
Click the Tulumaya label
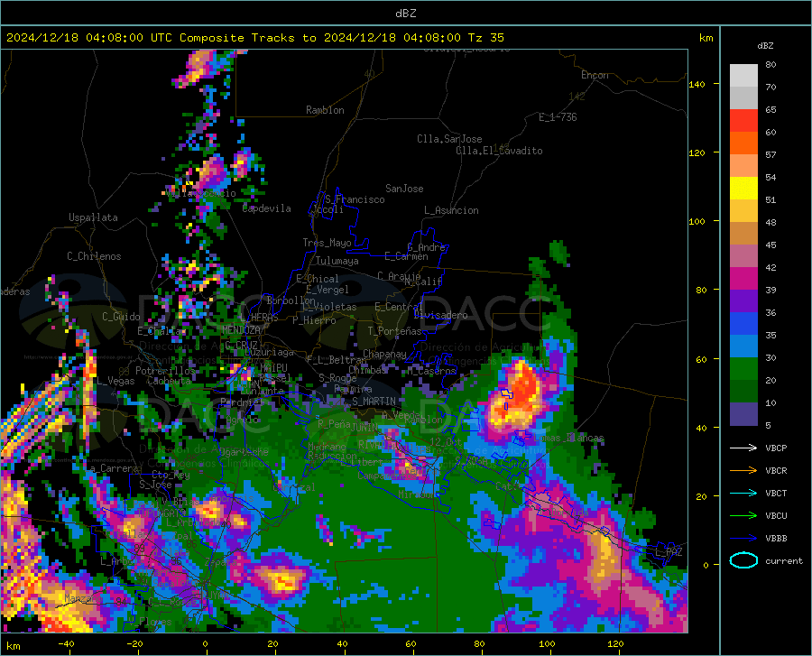[337, 261]
